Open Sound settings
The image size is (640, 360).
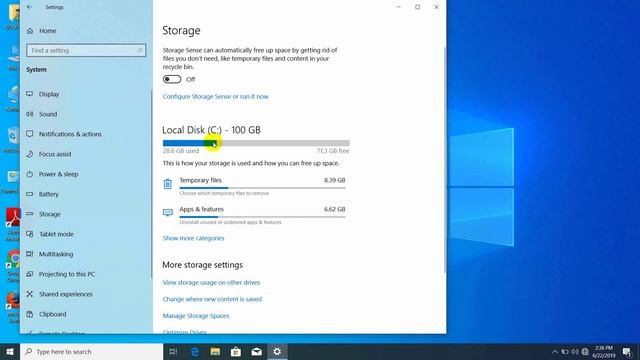pyautogui.click(x=48, y=114)
